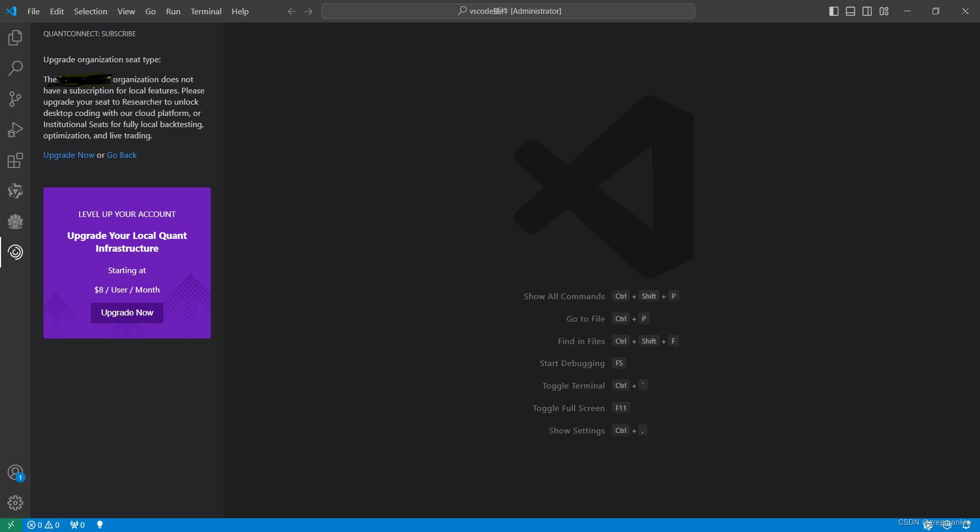Click the Find in Files label
Viewport: 980px width, 532px height.
(x=581, y=342)
